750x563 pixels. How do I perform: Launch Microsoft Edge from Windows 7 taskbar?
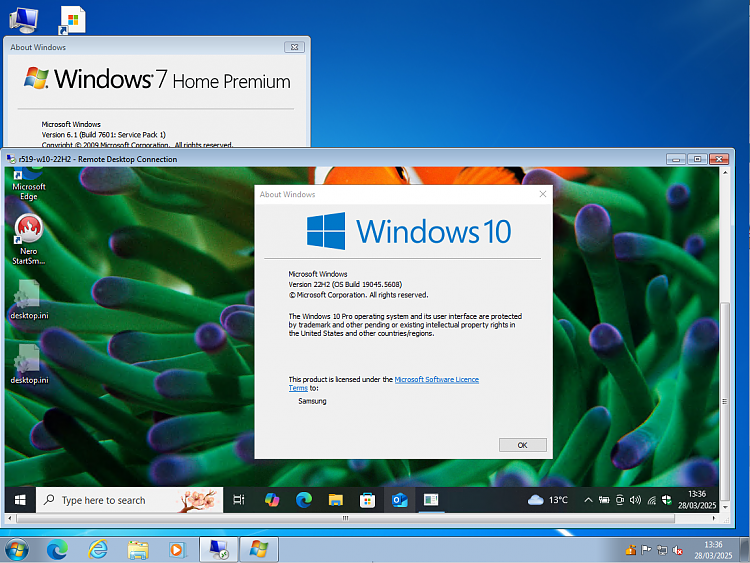[x=57, y=550]
